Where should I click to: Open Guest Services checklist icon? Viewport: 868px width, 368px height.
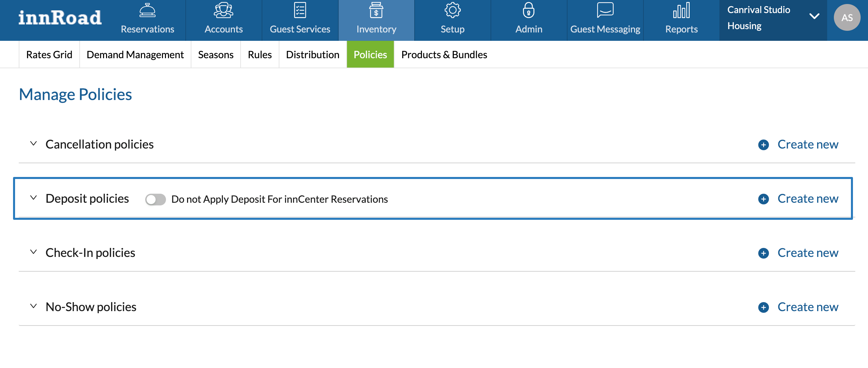pyautogui.click(x=299, y=10)
